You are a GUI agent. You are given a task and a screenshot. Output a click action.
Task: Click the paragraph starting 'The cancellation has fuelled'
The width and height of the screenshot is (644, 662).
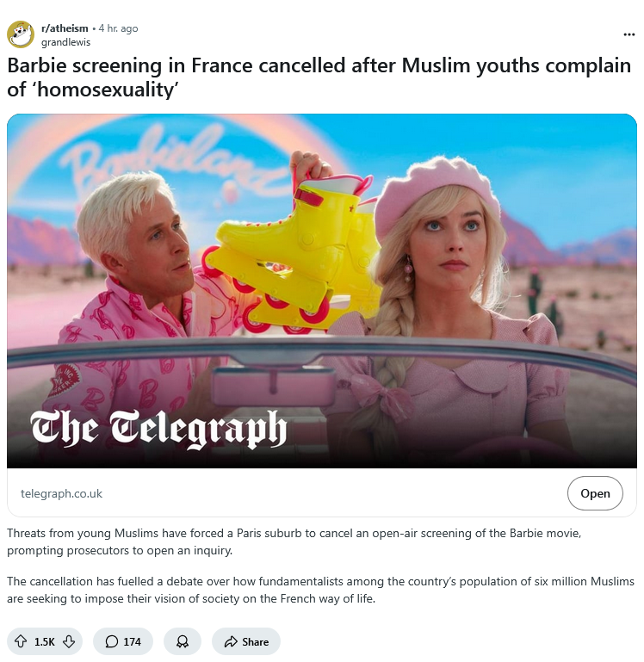(x=321, y=590)
